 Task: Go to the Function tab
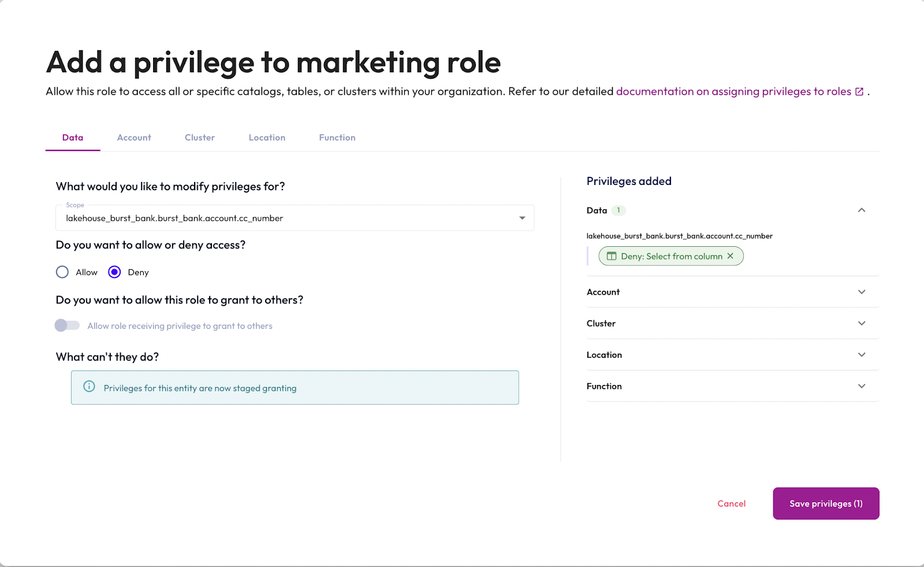[x=337, y=138]
